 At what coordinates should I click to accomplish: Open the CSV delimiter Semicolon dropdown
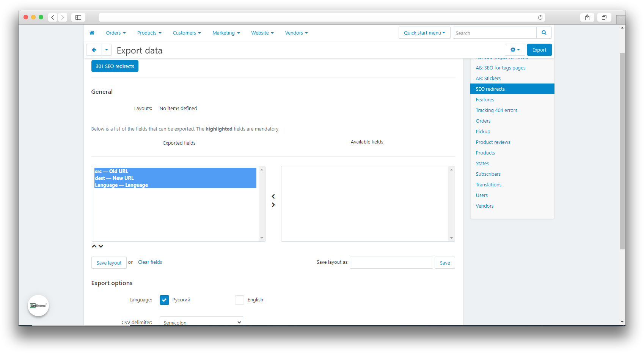[x=201, y=322]
